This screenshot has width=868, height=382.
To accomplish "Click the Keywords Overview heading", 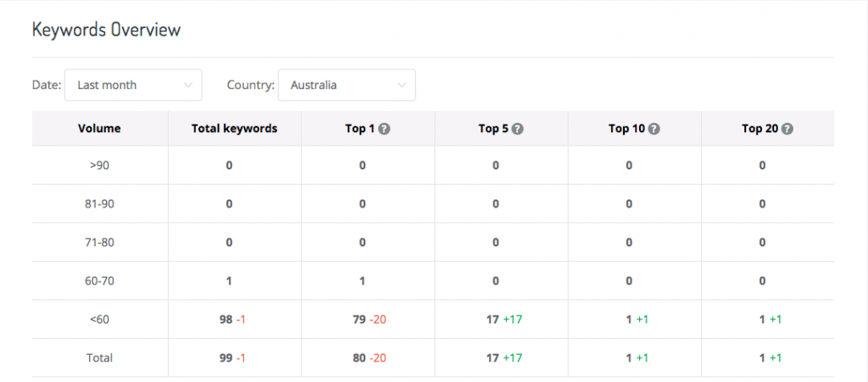I will coord(106,30).
